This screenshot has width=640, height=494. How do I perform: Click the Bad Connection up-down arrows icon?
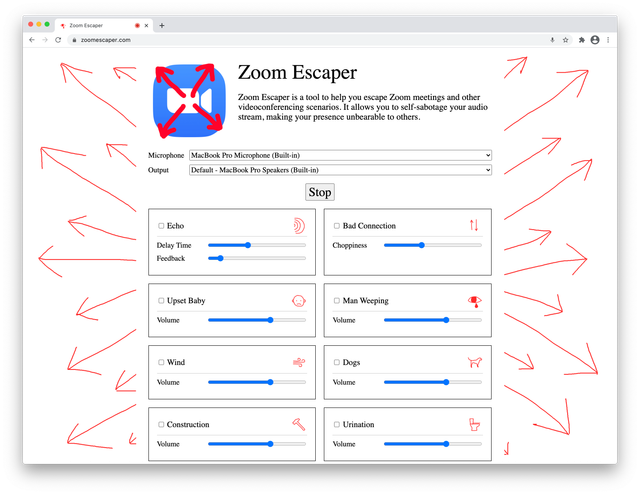[474, 225]
